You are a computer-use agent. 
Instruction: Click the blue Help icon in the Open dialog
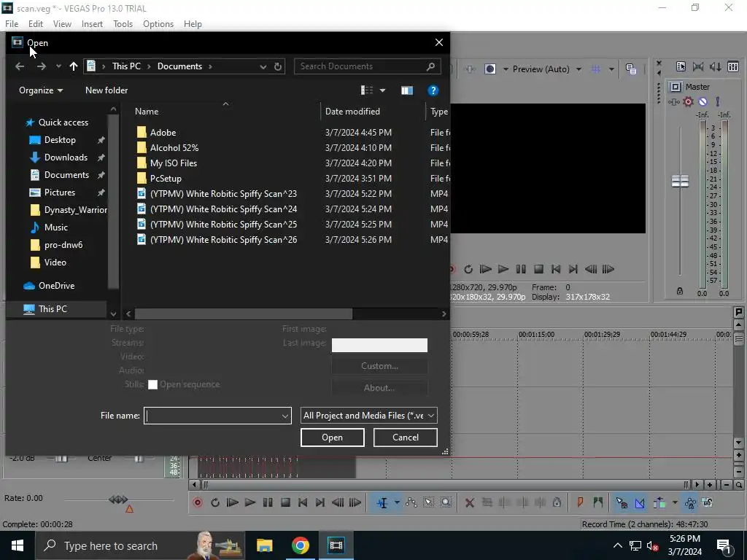click(x=433, y=90)
